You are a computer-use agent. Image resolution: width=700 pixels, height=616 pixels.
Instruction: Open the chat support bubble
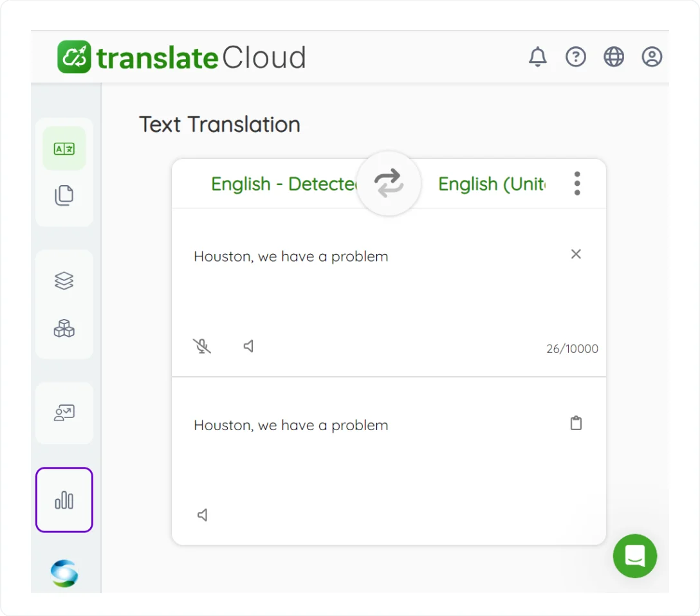coord(635,556)
